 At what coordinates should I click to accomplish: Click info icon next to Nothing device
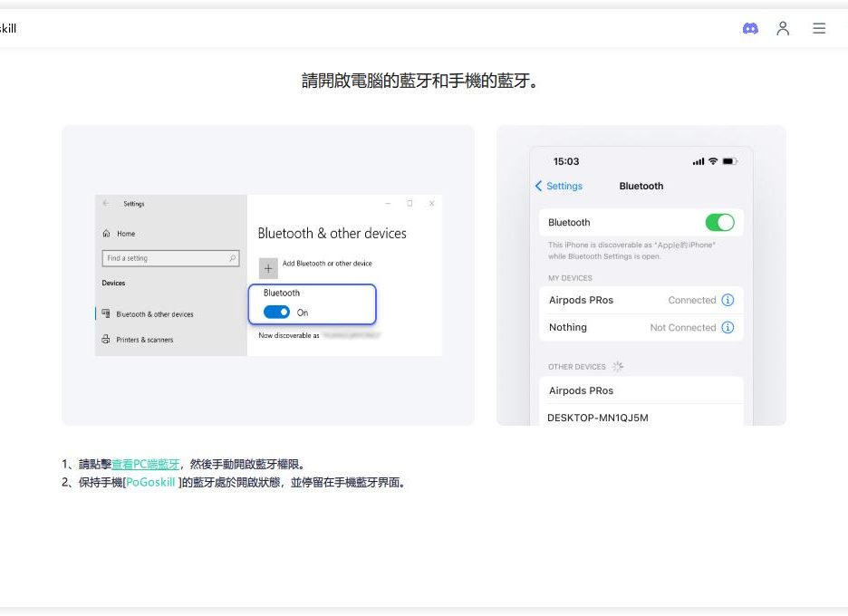[x=728, y=327]
